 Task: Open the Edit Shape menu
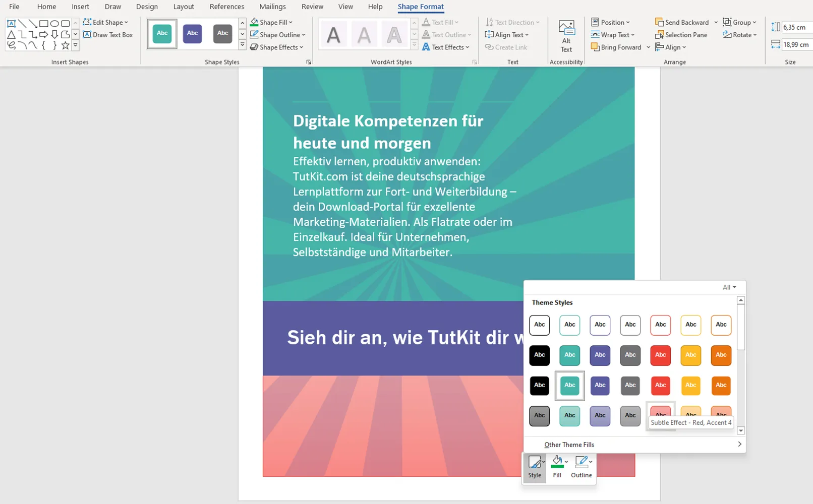click(105, 22)
